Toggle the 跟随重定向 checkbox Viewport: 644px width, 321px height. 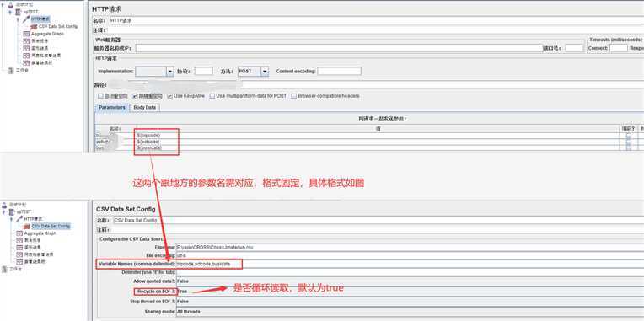(135, 96)
